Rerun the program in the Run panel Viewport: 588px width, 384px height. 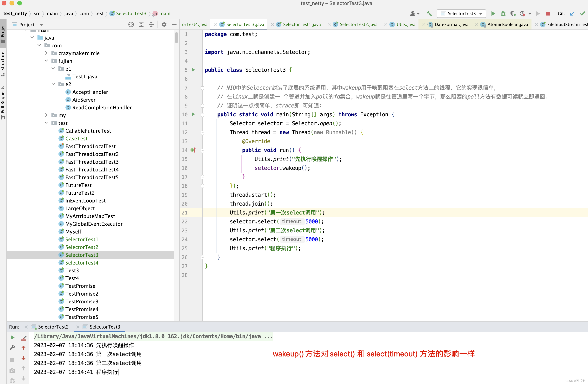(12, 337)
